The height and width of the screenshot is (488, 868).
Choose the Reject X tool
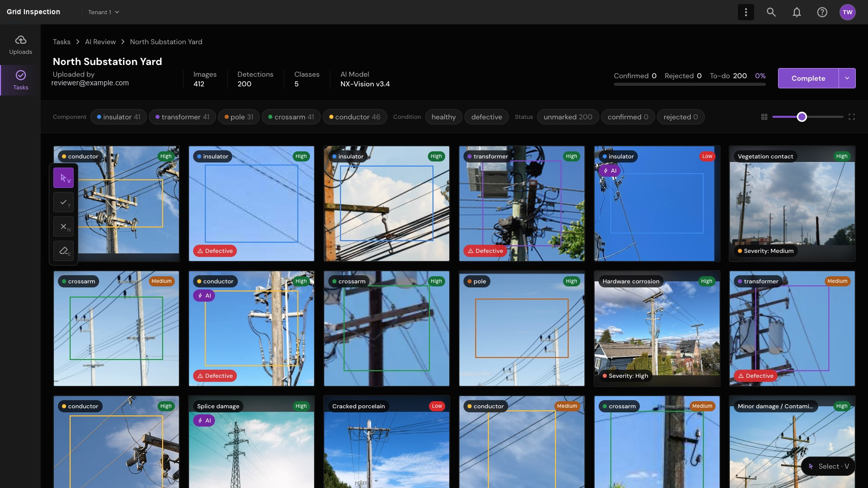(x=64, y=226)
